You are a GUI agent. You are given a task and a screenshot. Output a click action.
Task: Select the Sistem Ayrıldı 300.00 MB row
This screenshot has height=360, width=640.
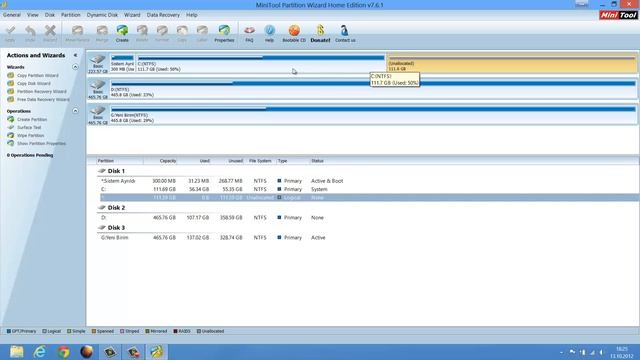click(369, 181)
